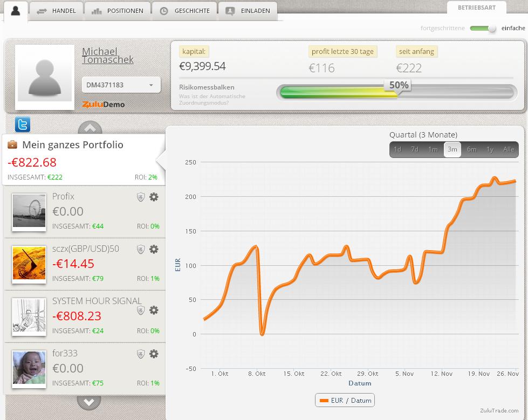Open the user profile tab icon
This screenshot has width=528, height=420.
(x=16, y=10)
